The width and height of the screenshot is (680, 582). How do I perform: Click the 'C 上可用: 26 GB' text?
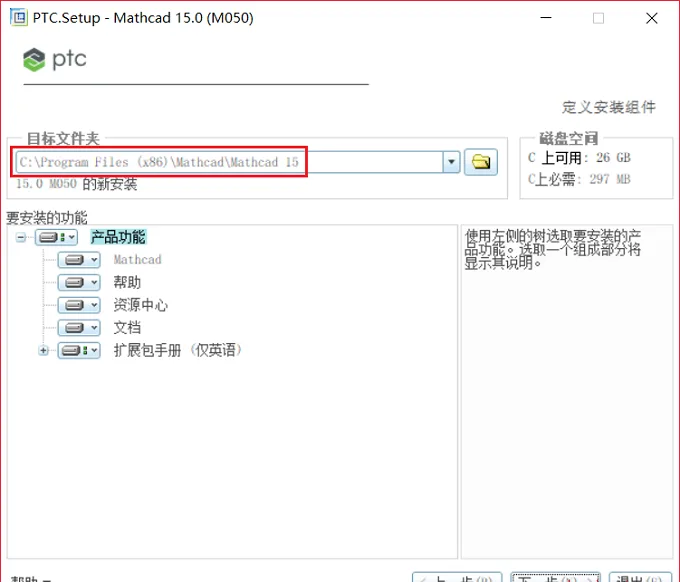[x=579, y=157]
